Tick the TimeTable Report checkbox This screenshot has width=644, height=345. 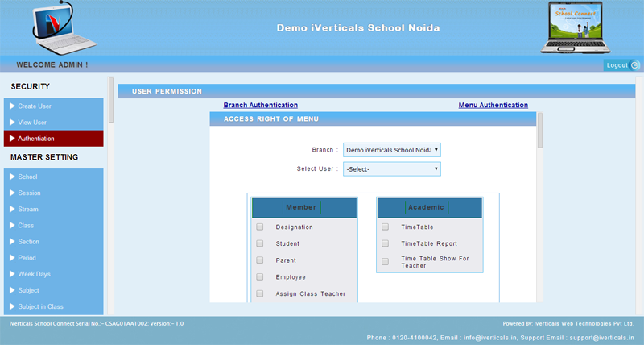386,243
